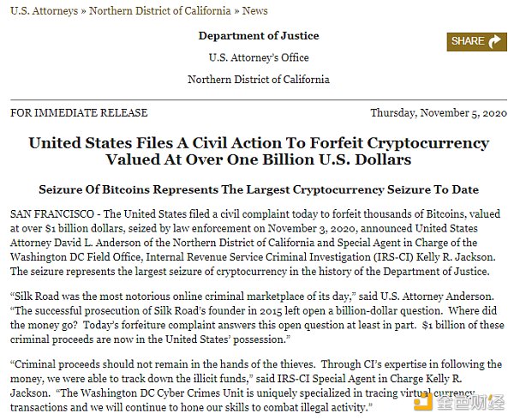Open the U.S. Attorneys breadcrumb link
This screenshot has height=420, width=514.
(x=45, y=11)
